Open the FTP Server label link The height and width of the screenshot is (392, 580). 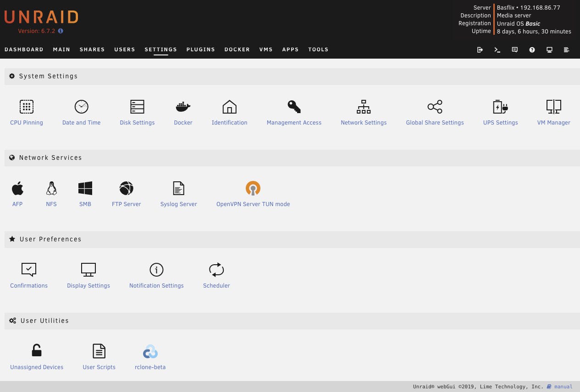pyautogui.click(x=126, y=204)
